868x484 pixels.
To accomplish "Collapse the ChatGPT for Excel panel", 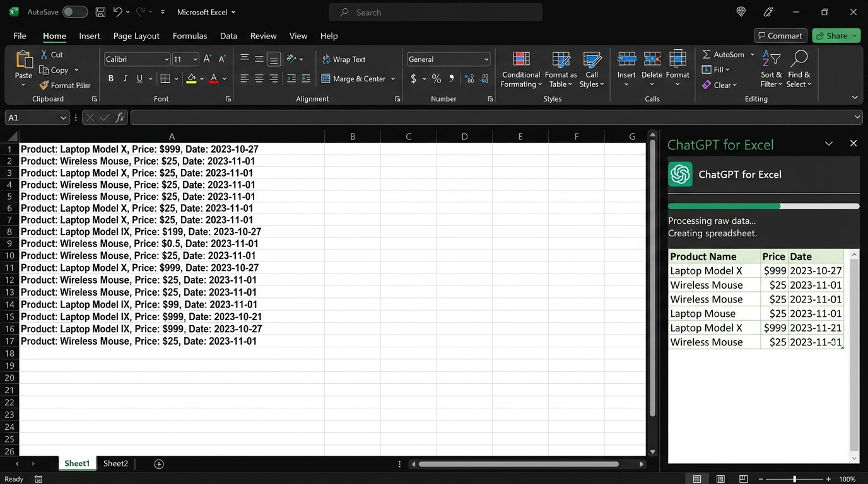I will [x=828, y=144].
